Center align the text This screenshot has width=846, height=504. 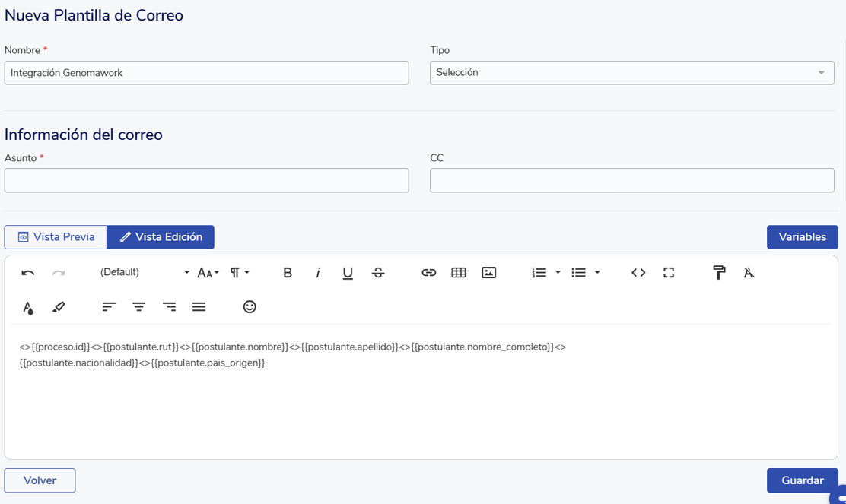pyautogui.click(x=139, y=307)
